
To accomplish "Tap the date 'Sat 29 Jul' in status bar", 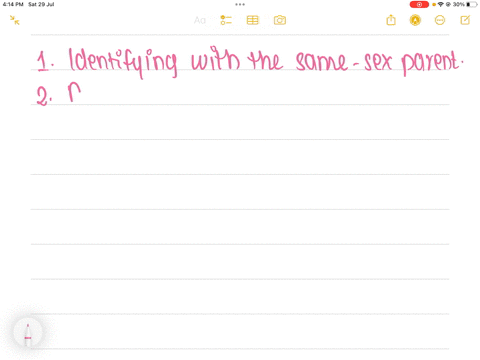I will [41, 4].
